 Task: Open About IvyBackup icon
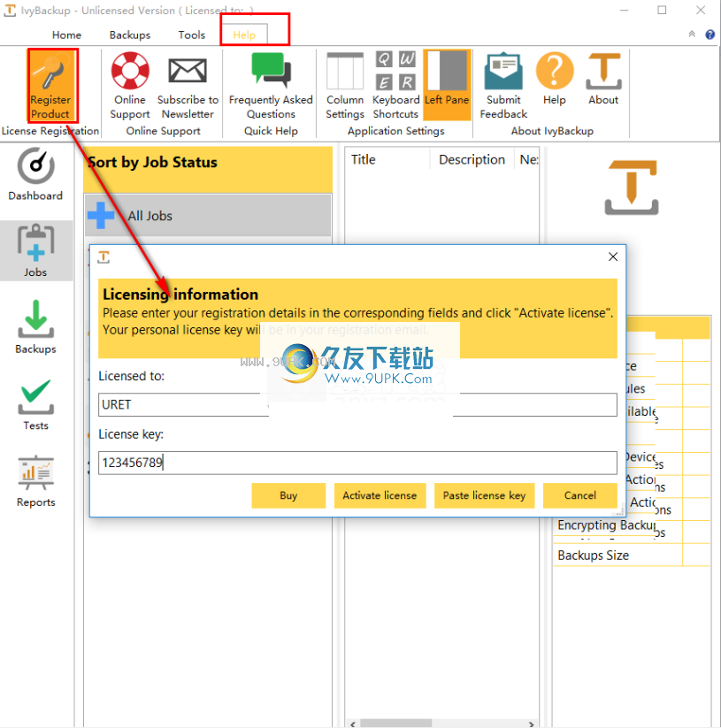click(x=603, y=71)
